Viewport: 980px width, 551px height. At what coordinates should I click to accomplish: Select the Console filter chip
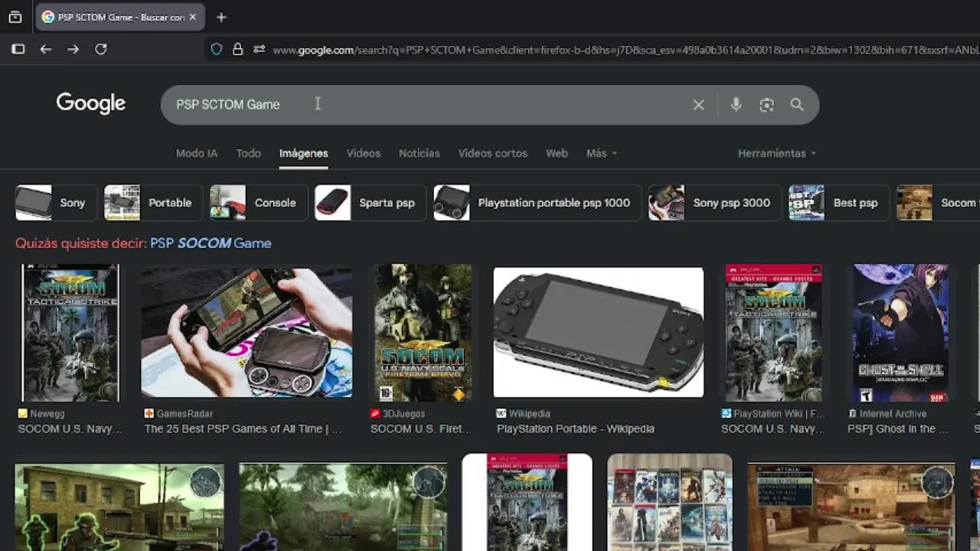pos(259,203)
